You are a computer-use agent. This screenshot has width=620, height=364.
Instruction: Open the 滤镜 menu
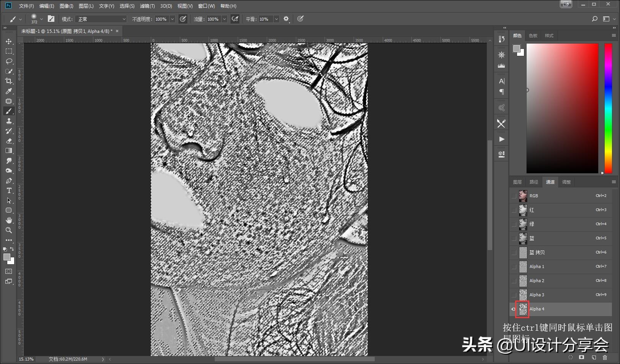coord(148,6)
